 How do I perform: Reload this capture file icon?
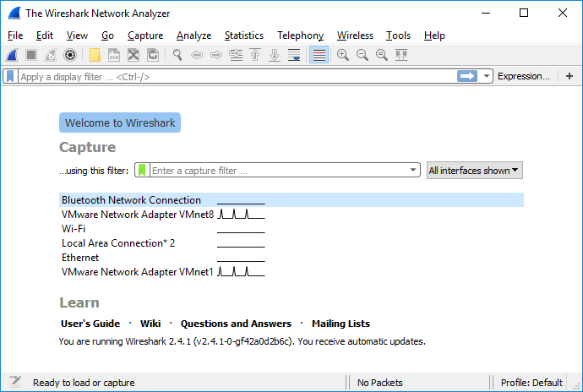[x=153, y=55]
